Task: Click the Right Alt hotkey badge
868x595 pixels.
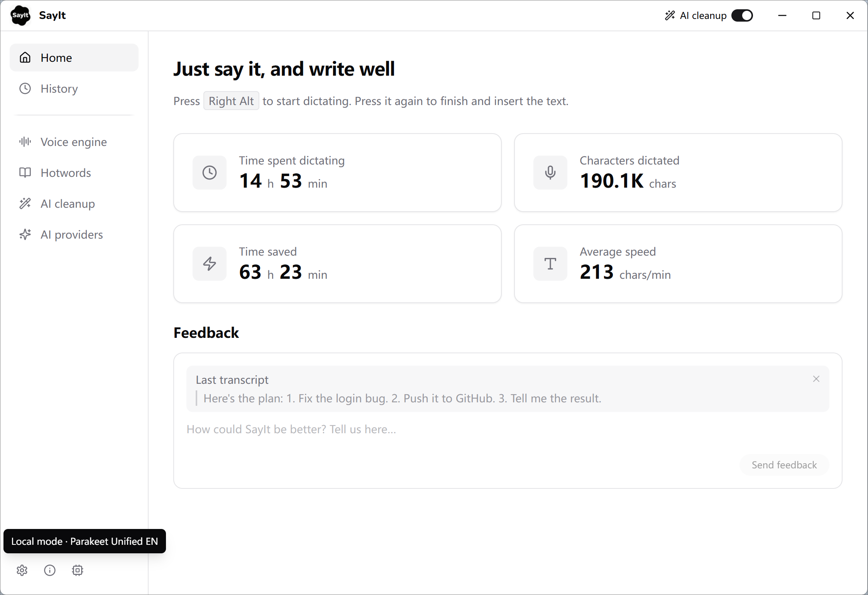Action: click(231, 101)
